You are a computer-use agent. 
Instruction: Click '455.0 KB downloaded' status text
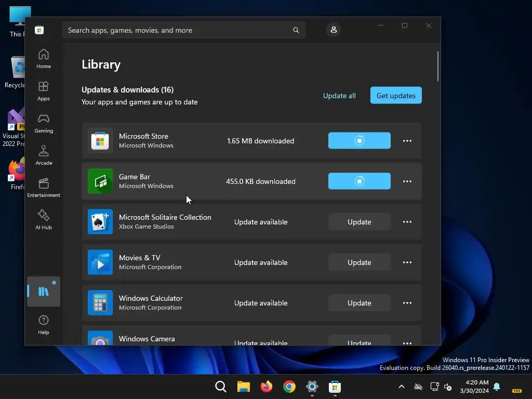pyautogui.click(x=261, y=181)
